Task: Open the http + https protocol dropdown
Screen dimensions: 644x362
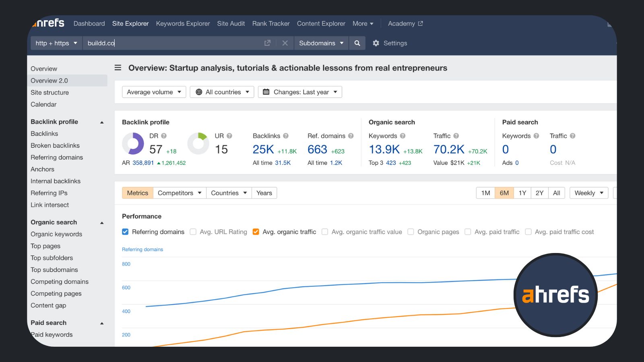Action: (x=56, y=43)
